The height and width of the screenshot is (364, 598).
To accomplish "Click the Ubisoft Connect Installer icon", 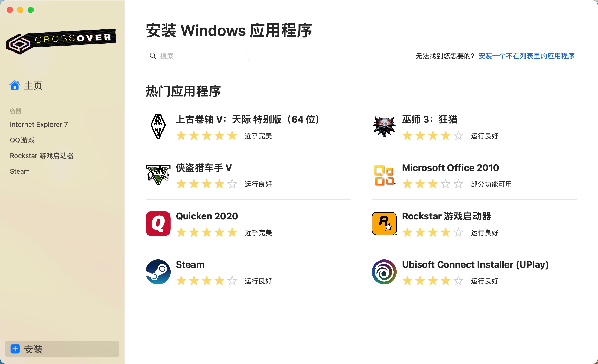I will 383,272.
